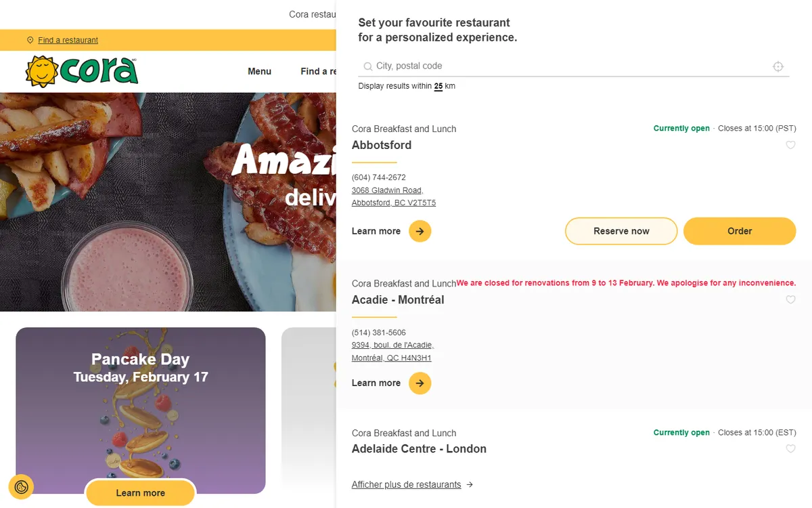Screen dimensions: 812x508
Task: Click Pancake Day Learn more button
Action: (140, 492)
